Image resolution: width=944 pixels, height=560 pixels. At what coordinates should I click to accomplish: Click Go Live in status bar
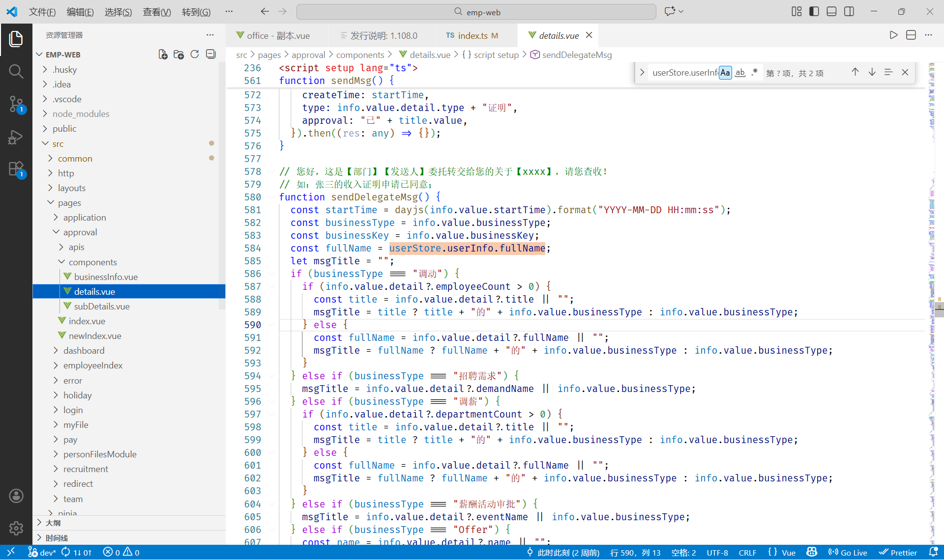point(848,553)
